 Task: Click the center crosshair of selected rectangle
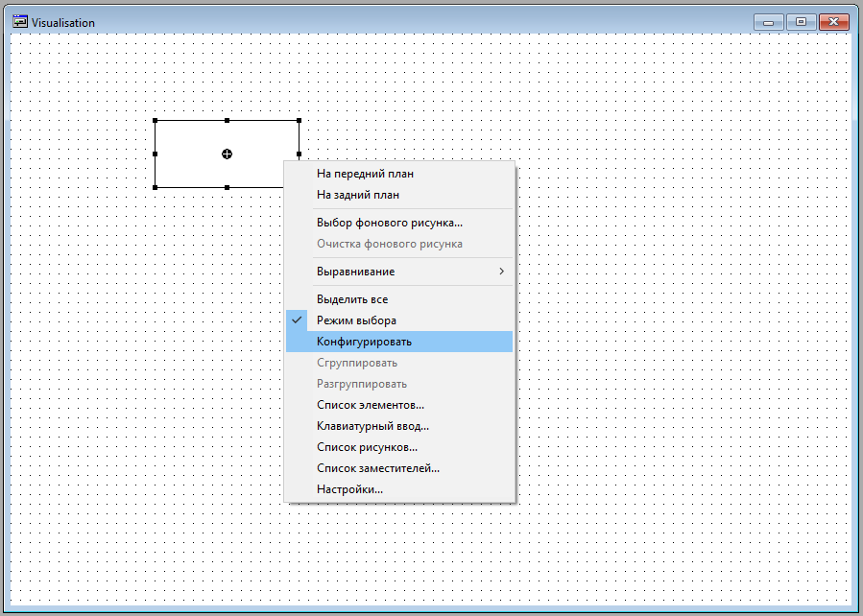pos(228,154)
